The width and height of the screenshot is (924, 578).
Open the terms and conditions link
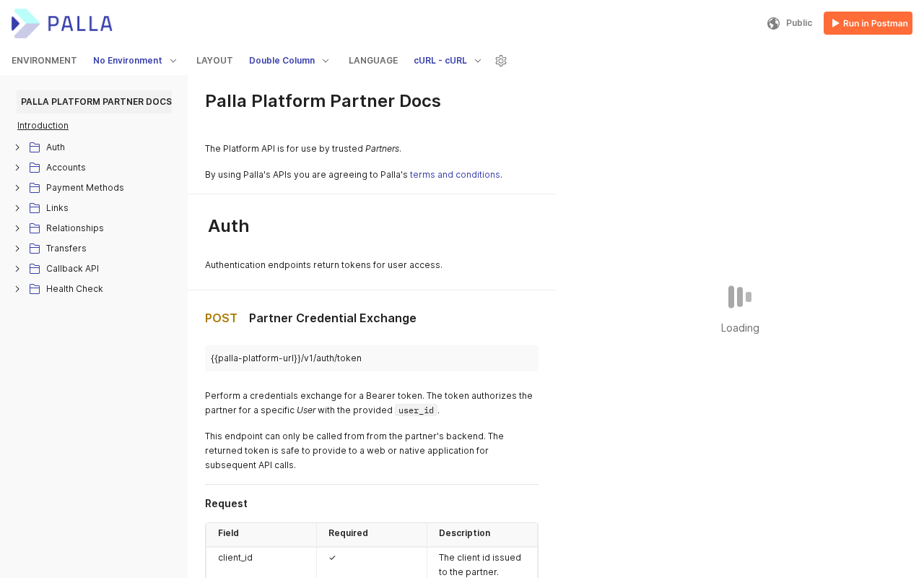(455, 175)
